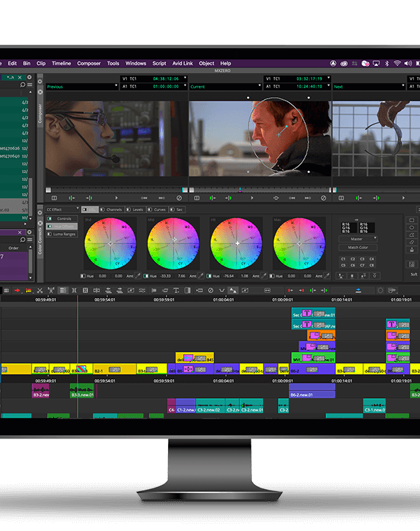Screen dimensions: 420x531
Task: Select the rectangle shape tool
Action: pyautogui.click(x=412, y=220)
